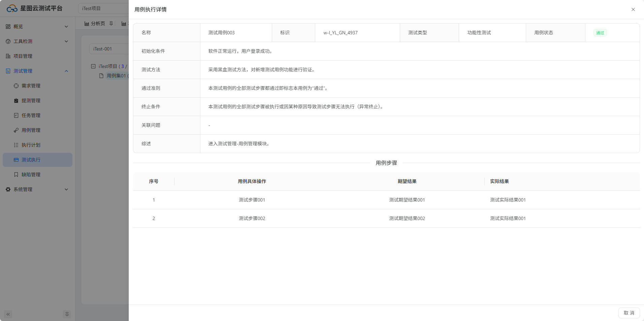Image resolution: width=644 pixels, height=321 pixels.
Task: Click the 工具检测 gauge icon
Action: pyautogui.click(x=8, y=41)
